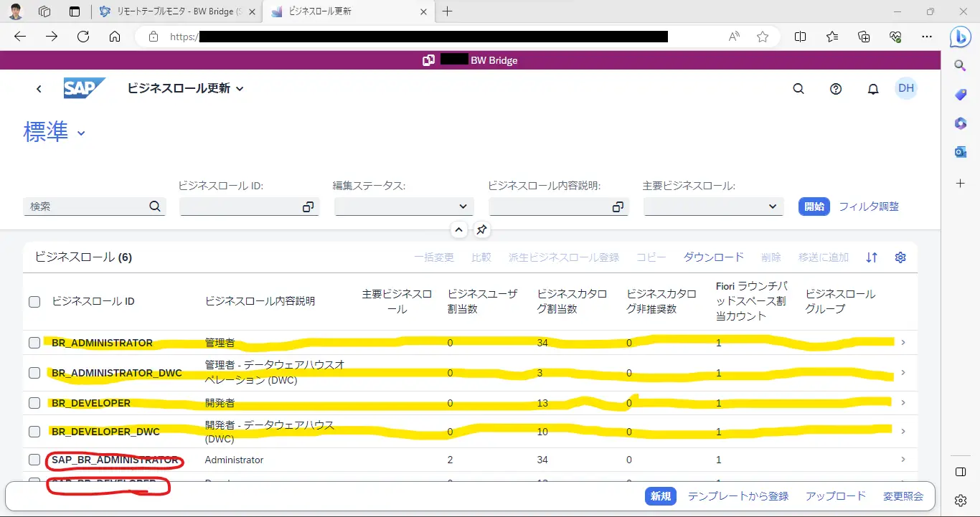
Task: Tick the BR_DEVELOPER row checkbox
Action: pos(34,403)
